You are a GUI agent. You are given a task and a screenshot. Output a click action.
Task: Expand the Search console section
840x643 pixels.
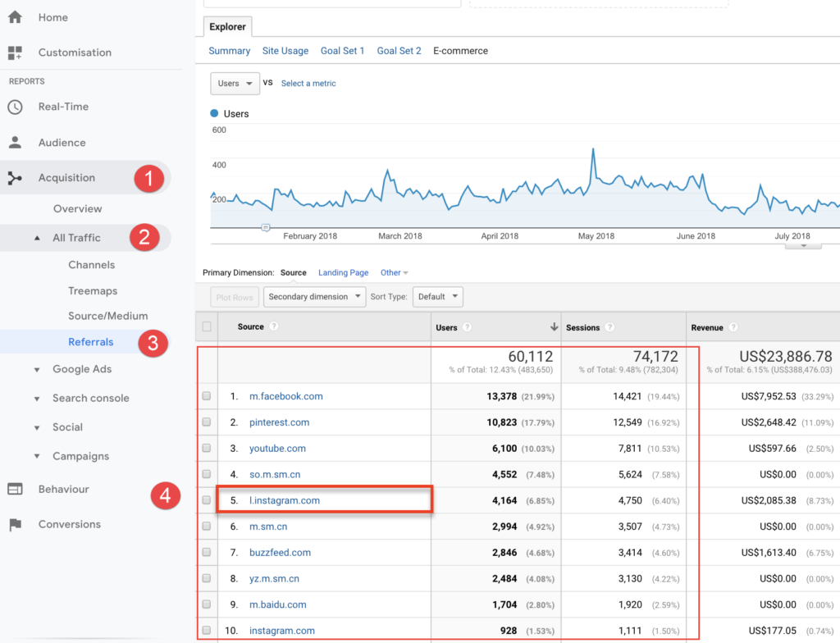pyautogui.click(x=37, y=399)
